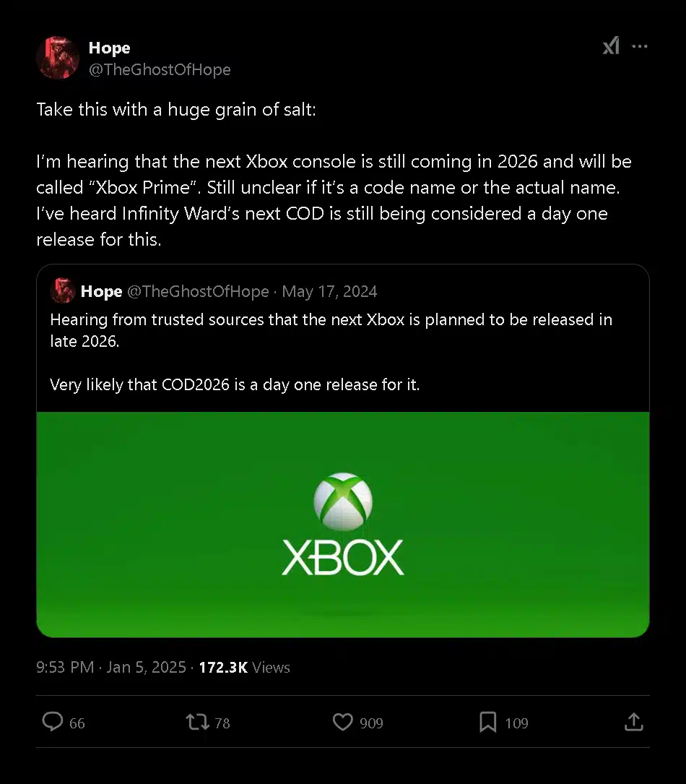
Task: Open the share icon to share the post
Action: tap(633, 722)
